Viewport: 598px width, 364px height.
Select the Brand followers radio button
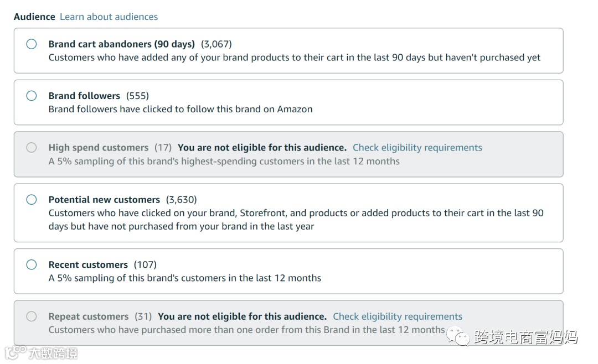(32, 96)
